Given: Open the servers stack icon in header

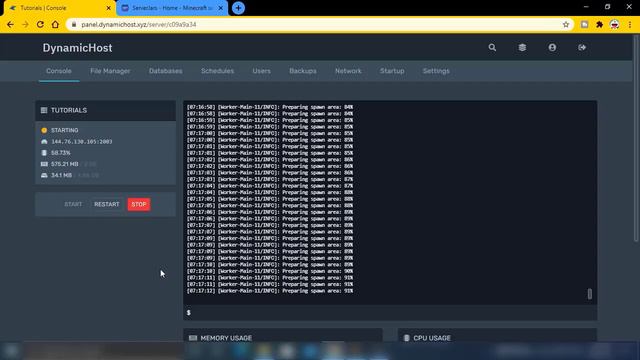Looking at the screenshot, I should (522, 47).
